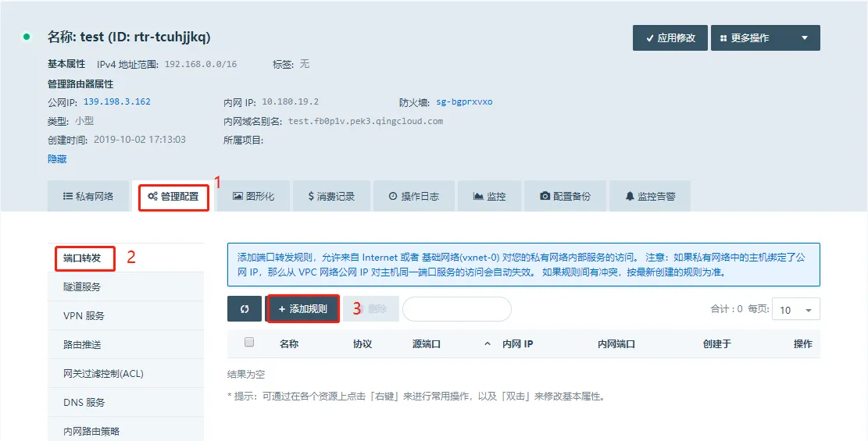Click the 应用修改 button
This screenshot has width=868, height=441.
(x=670, y=37)
